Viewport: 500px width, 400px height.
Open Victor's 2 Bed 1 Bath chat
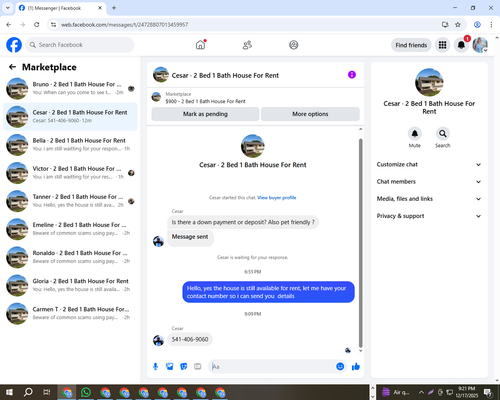pyautogui.click(x=70, y=173)
